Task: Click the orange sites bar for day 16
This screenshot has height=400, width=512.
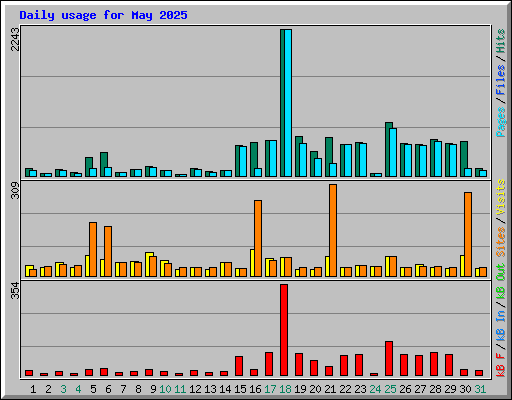Action: pyautogui.click(x=258, y=238)
